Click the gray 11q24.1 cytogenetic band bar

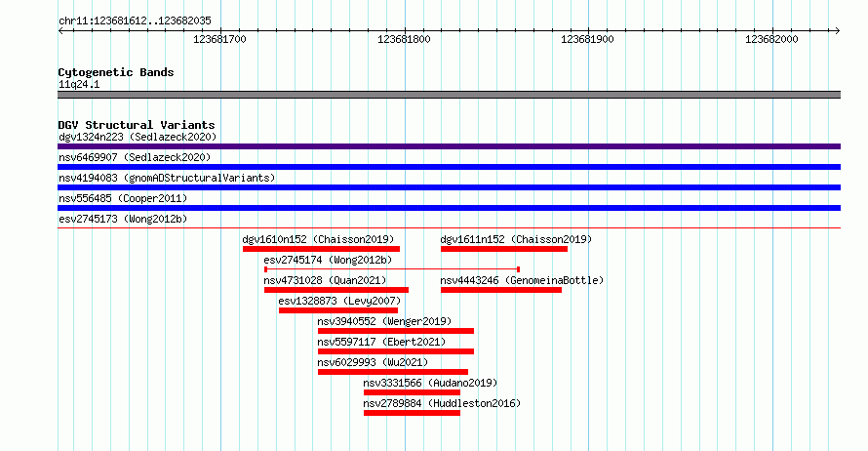click(x=449, y=95)
